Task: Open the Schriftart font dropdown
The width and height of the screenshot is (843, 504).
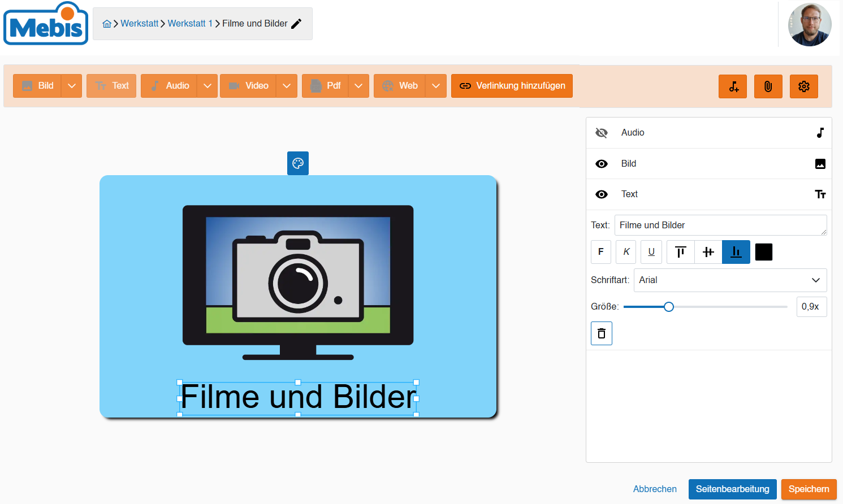Action: [730, 280]
